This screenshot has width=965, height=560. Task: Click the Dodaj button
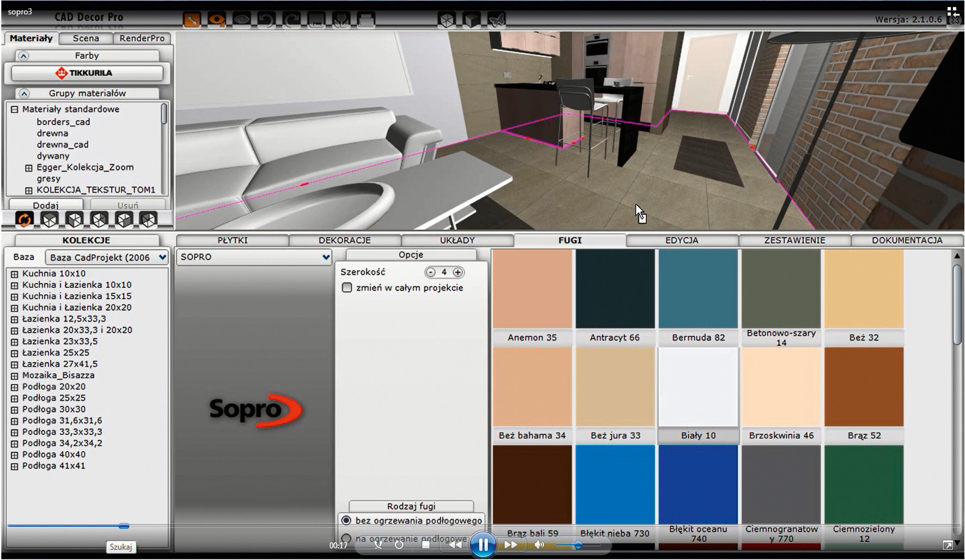pyautogui.click(x=46, y=205)
